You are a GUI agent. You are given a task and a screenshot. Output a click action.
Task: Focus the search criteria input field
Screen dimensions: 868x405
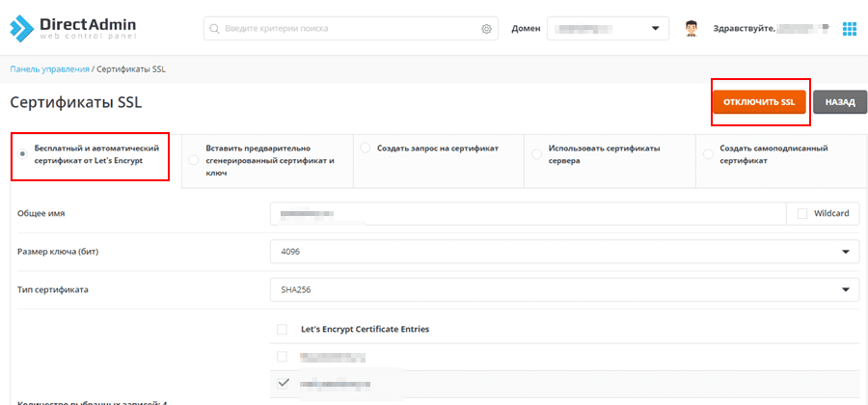point(351,28)
